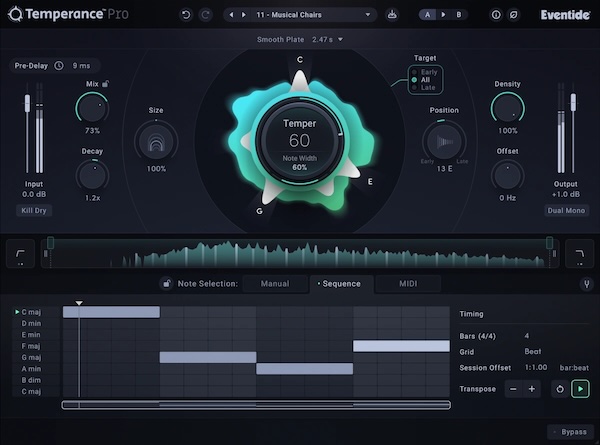The height and width of the screenshot is (445, 600).
Task: Click the high cut filter icon
Action: click(x=579, y=254)
